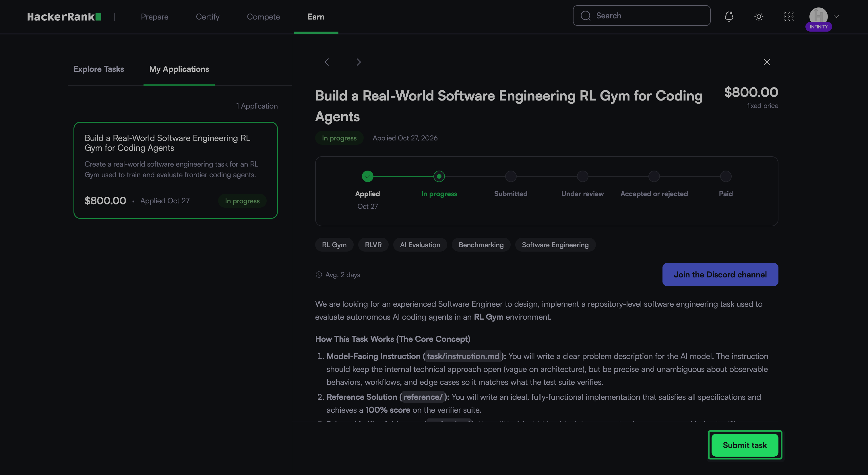This screenshot has width=868, height=475.
Task: Click the search magnifier icon
Action: point(586,16)
